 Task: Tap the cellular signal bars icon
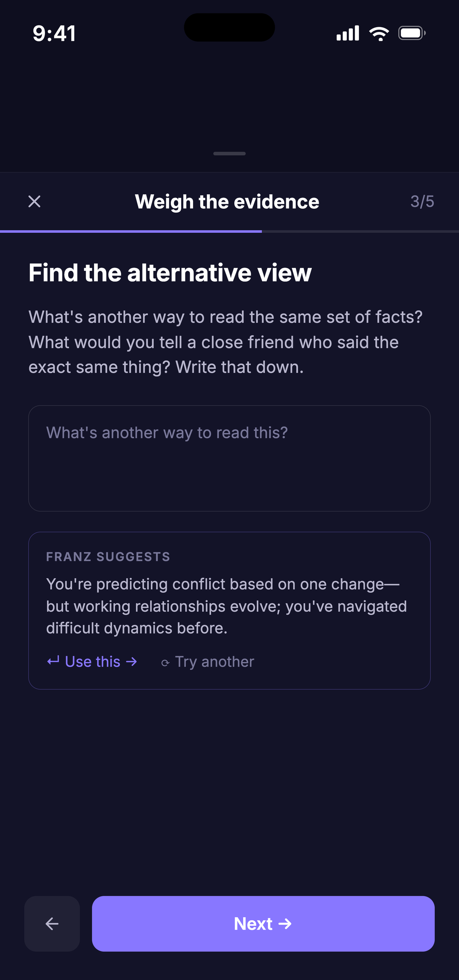point(347,33)
